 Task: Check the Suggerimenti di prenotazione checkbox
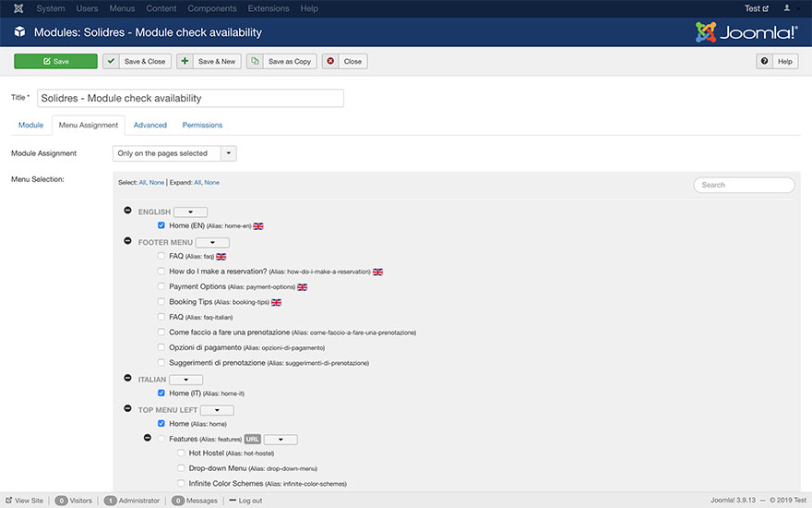tap(161, 363)
